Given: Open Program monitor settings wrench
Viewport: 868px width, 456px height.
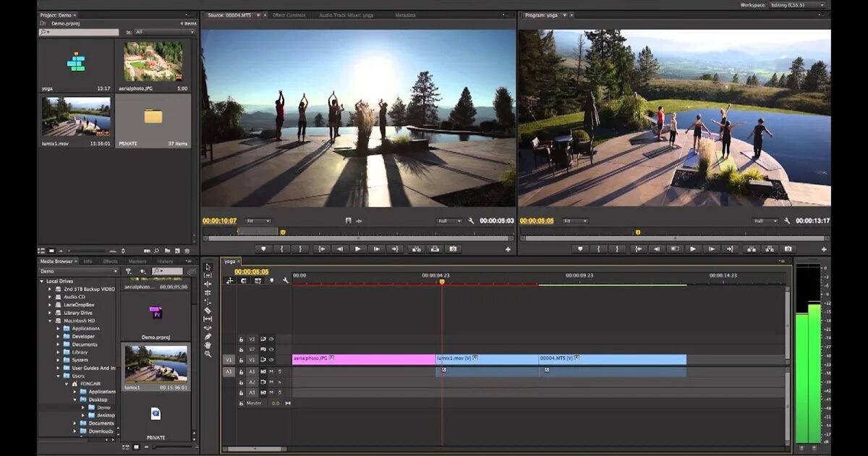Looking at the screenshot, I should [787, 221].
